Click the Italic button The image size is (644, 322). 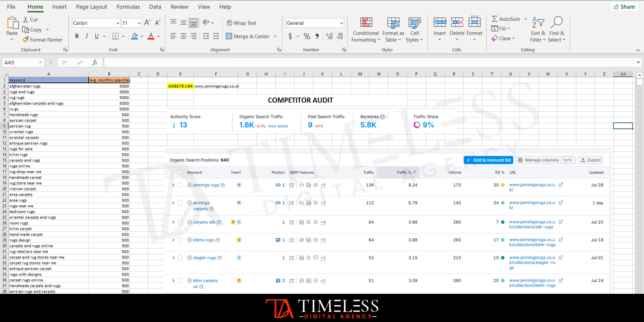point(87,36)
